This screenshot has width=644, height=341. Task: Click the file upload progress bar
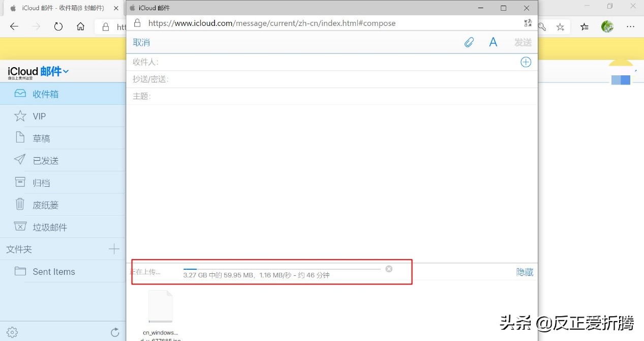click(x=282, y=269)
